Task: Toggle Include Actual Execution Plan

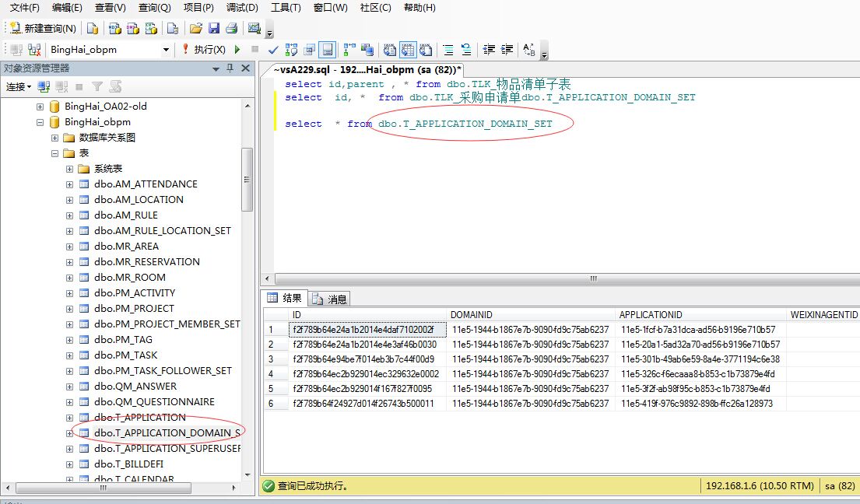Action: (x=349, y=50)
